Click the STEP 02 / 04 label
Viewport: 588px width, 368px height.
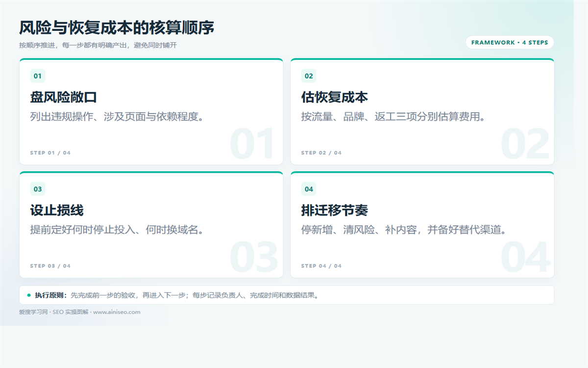pyautogui.click(x=321, y=153)
